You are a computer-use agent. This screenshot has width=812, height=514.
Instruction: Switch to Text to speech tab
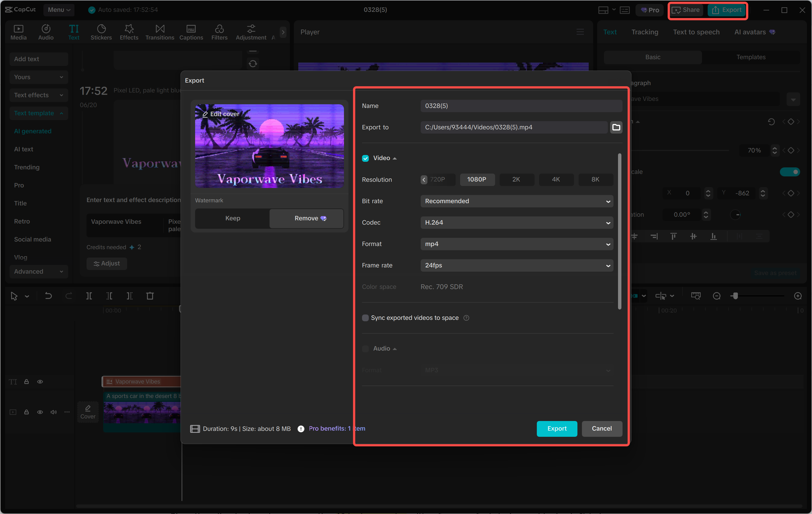coord(696,32)
